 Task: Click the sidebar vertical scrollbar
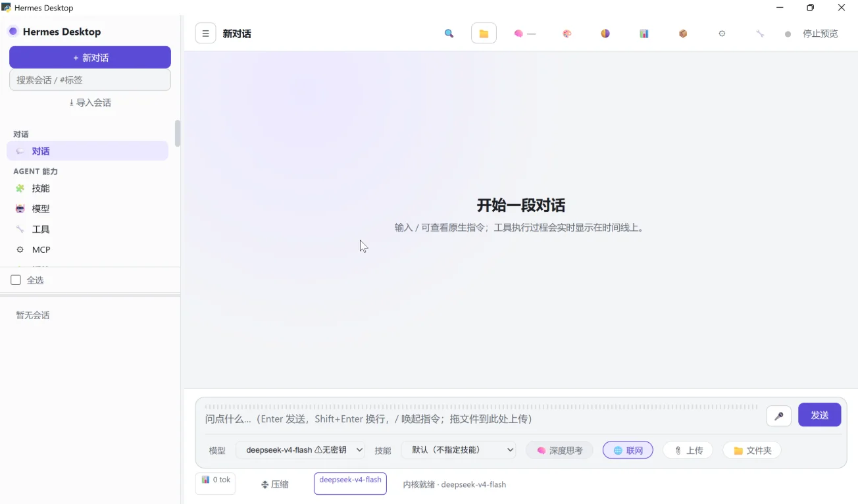[x=178, y=133]
